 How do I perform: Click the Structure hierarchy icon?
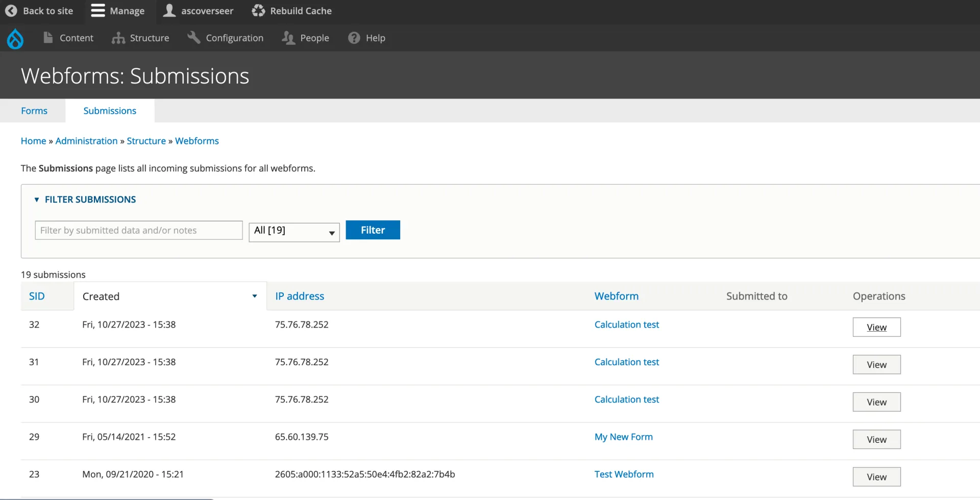pos(118,38)
